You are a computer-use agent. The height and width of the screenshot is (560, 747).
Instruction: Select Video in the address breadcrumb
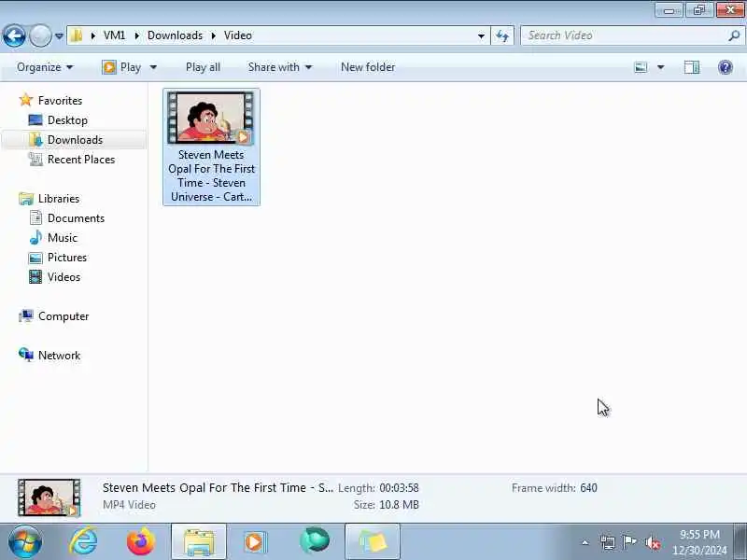tap(238, 35)
